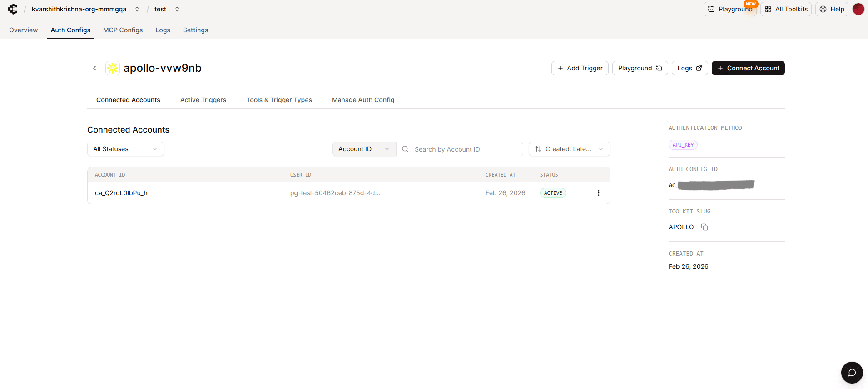Open the user avatar menu
This screenshot has width=868, height=389.
858,9
